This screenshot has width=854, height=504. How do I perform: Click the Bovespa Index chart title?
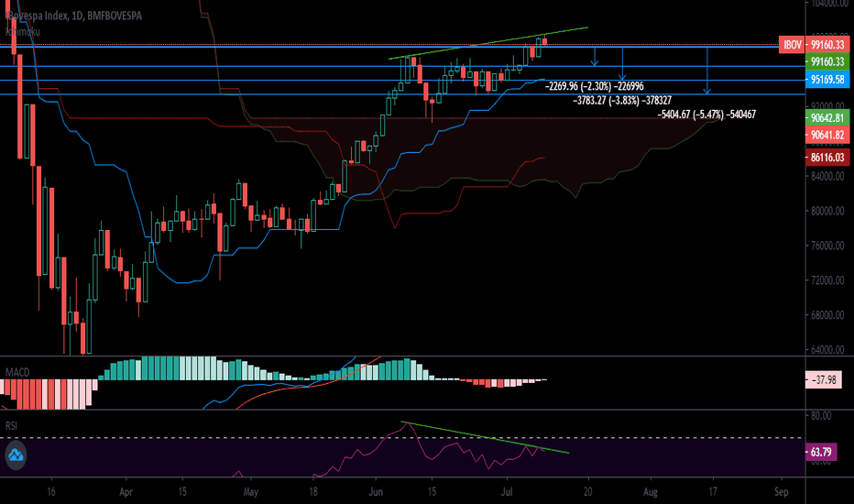point(74,16)
